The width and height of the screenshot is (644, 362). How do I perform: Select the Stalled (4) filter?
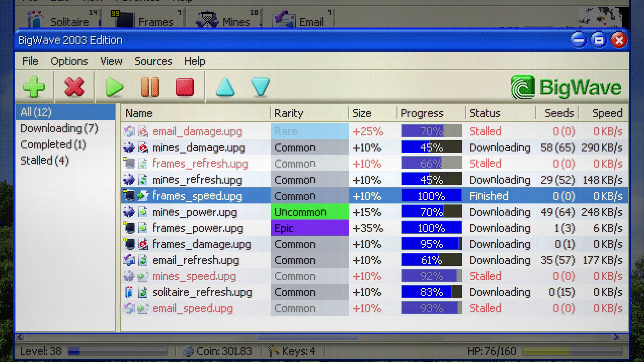point(45,161)
